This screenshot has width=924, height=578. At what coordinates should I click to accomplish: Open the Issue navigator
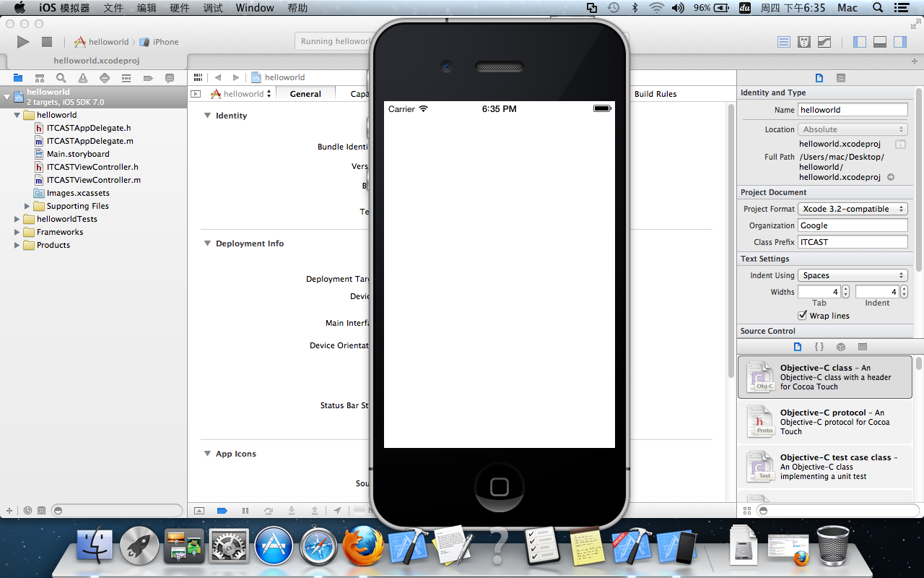coord(83,78)
